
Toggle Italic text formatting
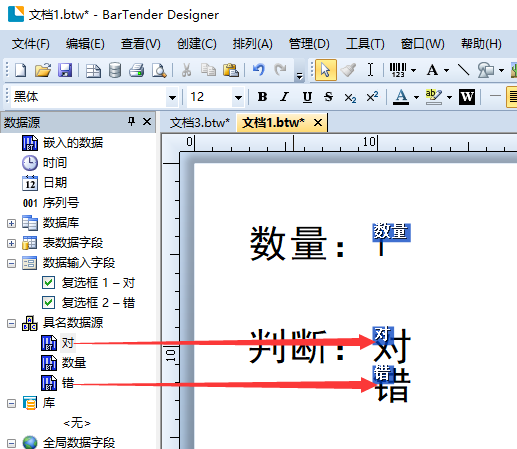284,97
